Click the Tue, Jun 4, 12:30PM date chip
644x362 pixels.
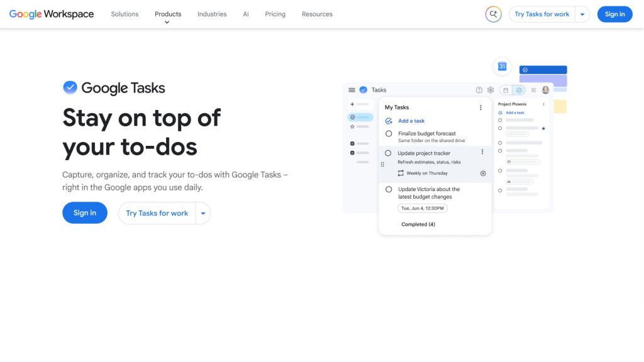tap(422, 208)
